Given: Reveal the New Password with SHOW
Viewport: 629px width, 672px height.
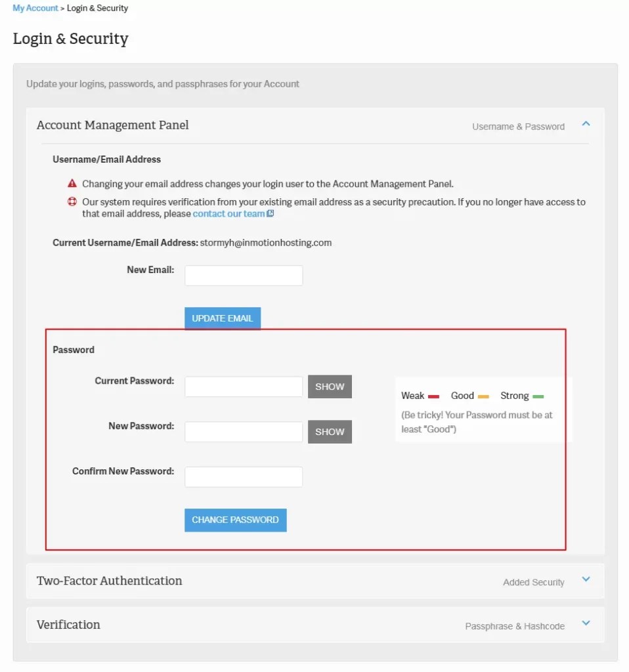Looking at the screenshot, I should click(330, 432).
